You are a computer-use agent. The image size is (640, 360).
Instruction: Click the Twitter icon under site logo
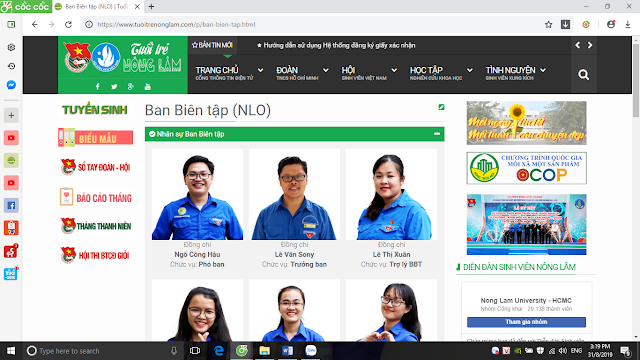pos(114,87)
